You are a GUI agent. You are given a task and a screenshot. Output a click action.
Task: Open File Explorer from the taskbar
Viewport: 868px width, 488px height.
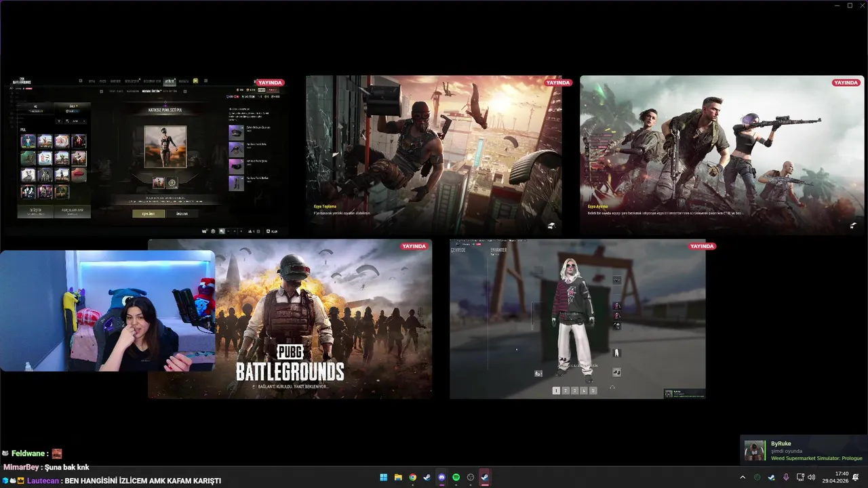(x=398, y=477)
